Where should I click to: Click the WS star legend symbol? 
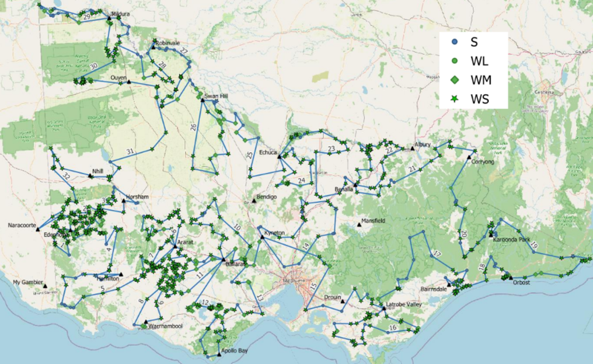coord(455,99)
